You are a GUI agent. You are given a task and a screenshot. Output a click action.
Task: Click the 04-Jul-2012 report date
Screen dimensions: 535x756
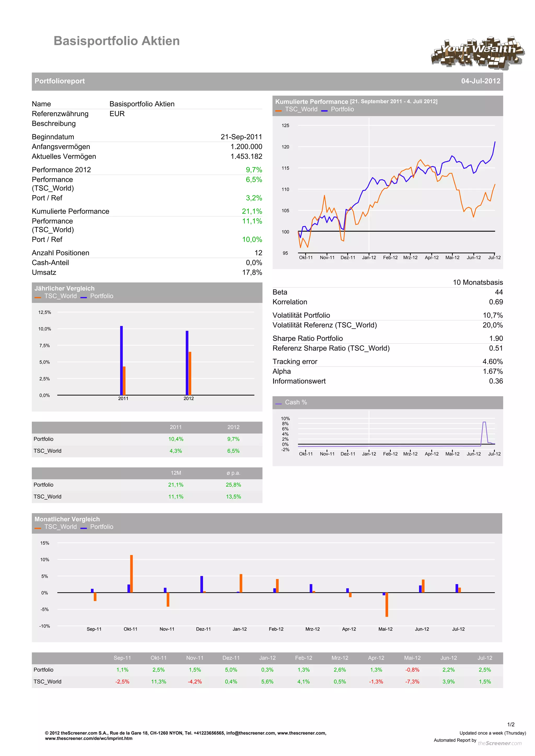[480, 81]
